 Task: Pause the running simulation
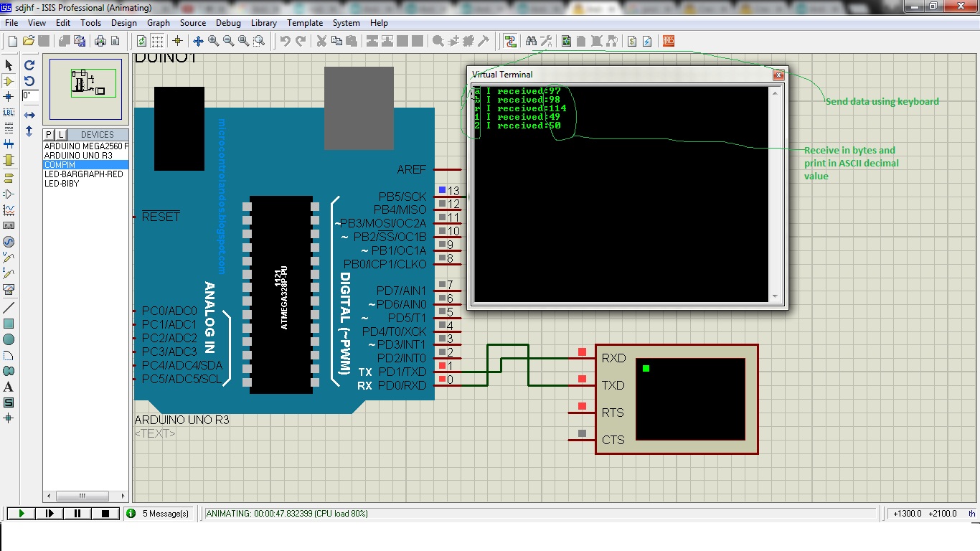tap(77, 514)
